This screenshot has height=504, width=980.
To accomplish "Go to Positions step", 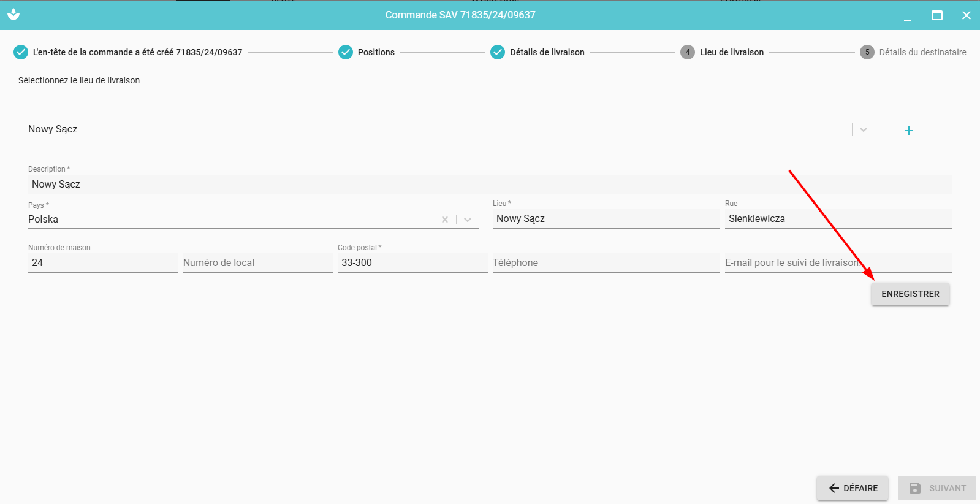I will pos(376,52).
